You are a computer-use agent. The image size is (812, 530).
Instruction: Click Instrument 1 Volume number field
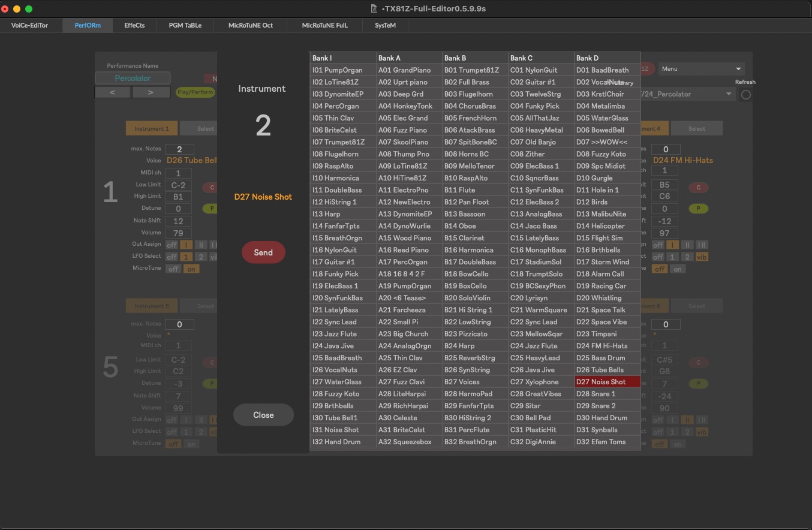coord(178,233)
